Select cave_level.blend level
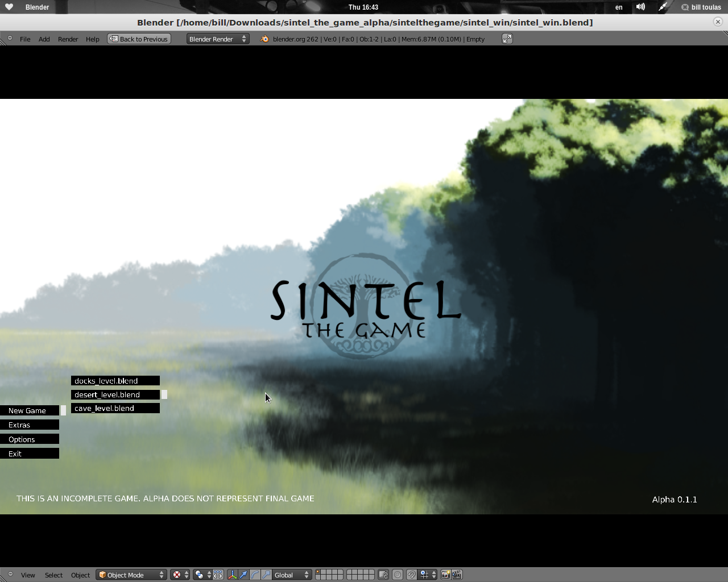 click(x=115, y=408)
